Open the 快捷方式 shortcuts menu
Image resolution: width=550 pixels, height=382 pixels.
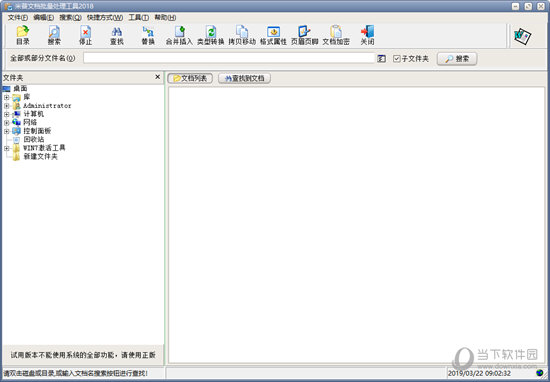coord(105,18)
